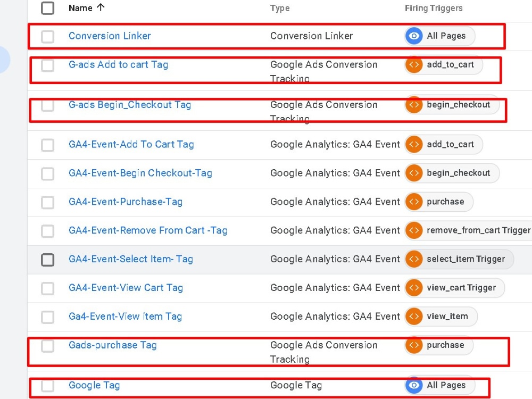Open the view_item trigger chip
This screenshot has width=532, height=399.
[441, 317]
